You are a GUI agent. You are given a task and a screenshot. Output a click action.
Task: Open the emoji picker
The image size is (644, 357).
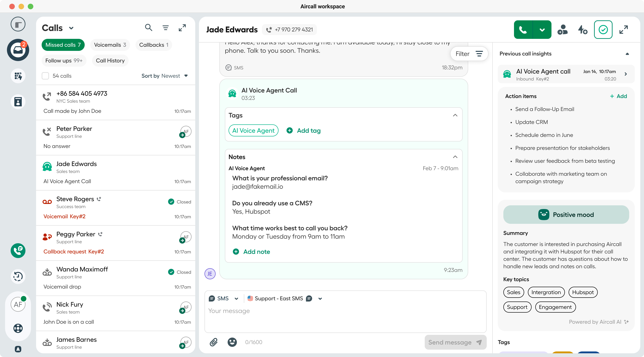pyautogui.click(x=232, y=342)
